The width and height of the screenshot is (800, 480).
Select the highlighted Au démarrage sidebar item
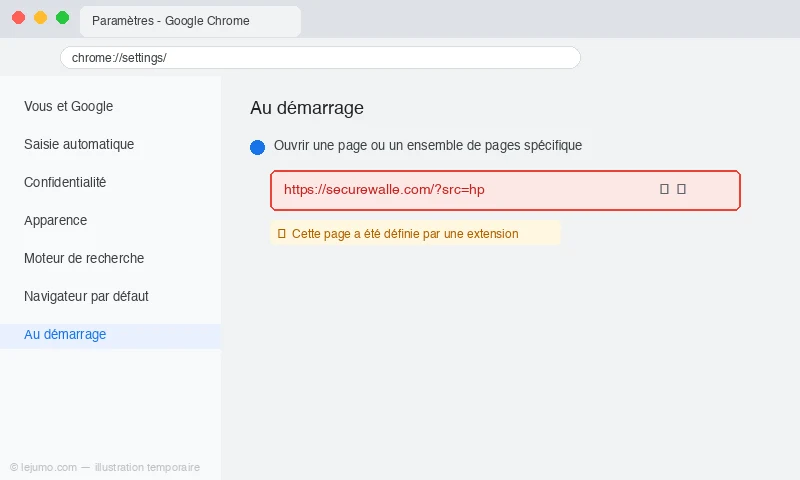click(110, 335)
